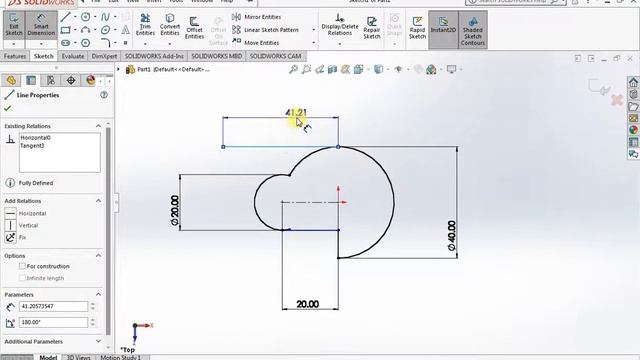Open the View Settings monitor icon
Viewport: 640px width, 360px height.
click(451, 69)
